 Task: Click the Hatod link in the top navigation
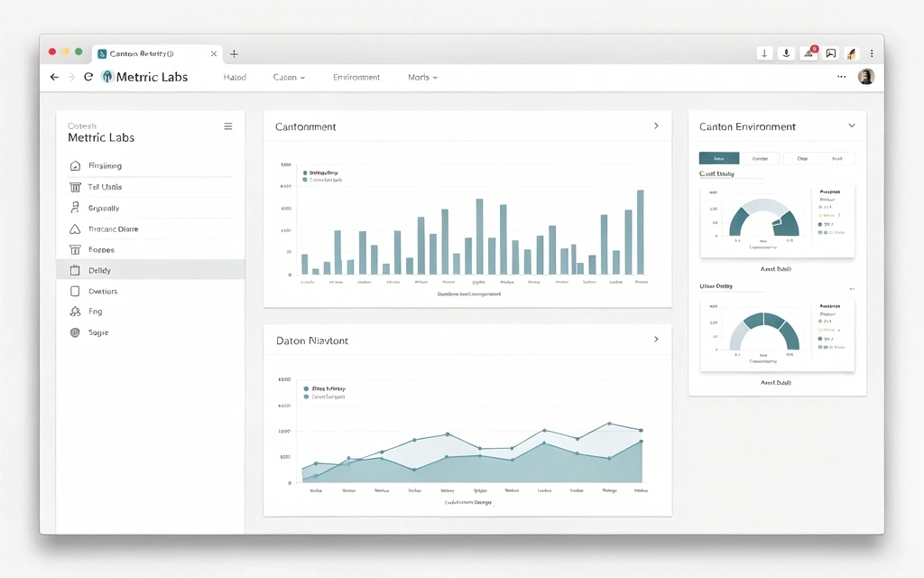point(235,77)
